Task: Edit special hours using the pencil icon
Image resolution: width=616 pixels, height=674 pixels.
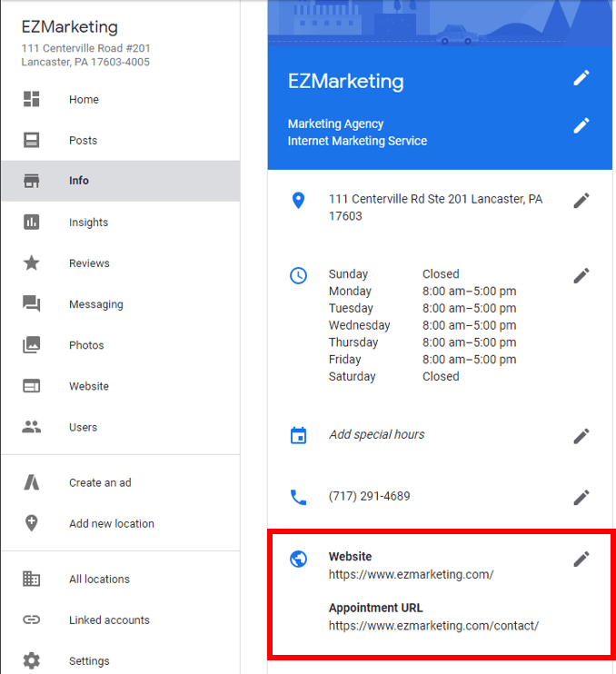Action: [x=581, y=436]
